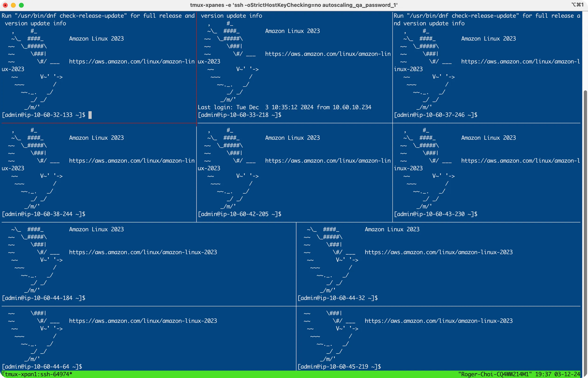Open Amazon Linux URL in ip-10-60-44-184 pane
This screenshot has width=588, height=378.
[143, 252]
